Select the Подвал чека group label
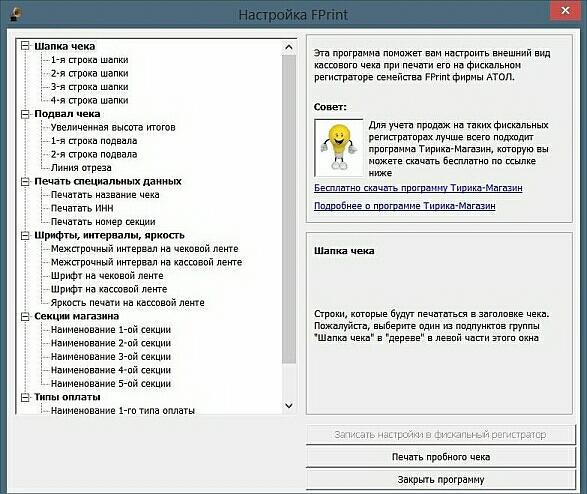This screenshot has width=587, height=494. (67, 114)
